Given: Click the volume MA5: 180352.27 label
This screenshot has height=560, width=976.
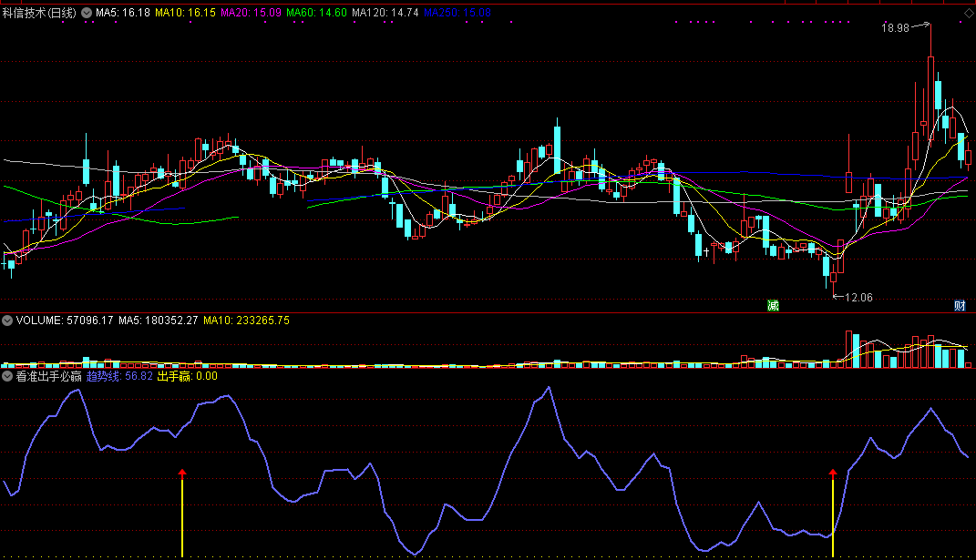Looking at the screenshot, I should (x=158, y=321).
